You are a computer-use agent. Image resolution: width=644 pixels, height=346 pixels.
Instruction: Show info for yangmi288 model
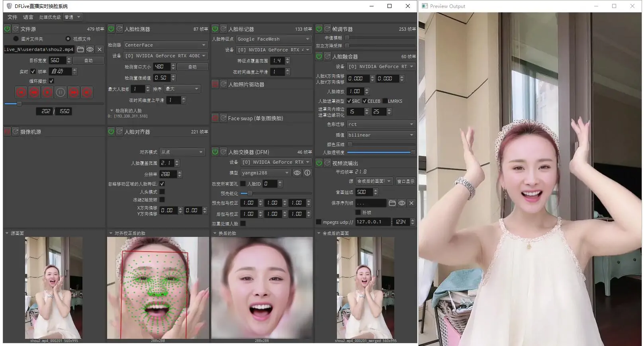[307, 173]
